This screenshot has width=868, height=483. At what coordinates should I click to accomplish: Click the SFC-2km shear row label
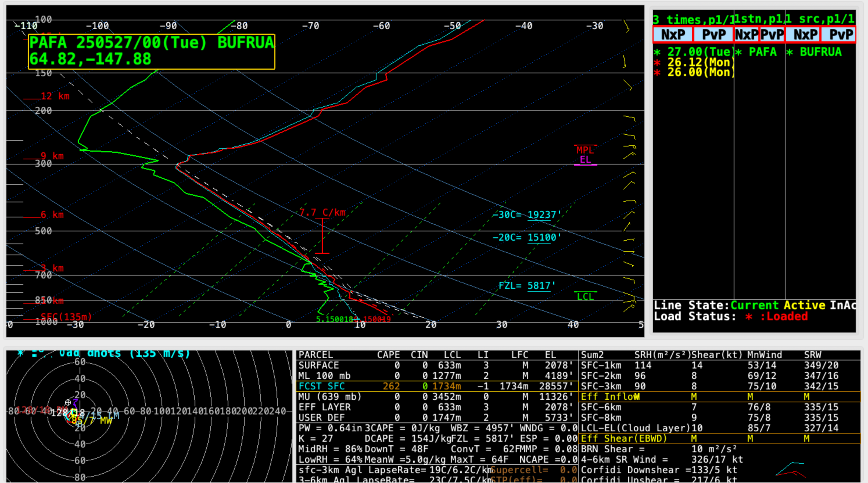(601, 376)
